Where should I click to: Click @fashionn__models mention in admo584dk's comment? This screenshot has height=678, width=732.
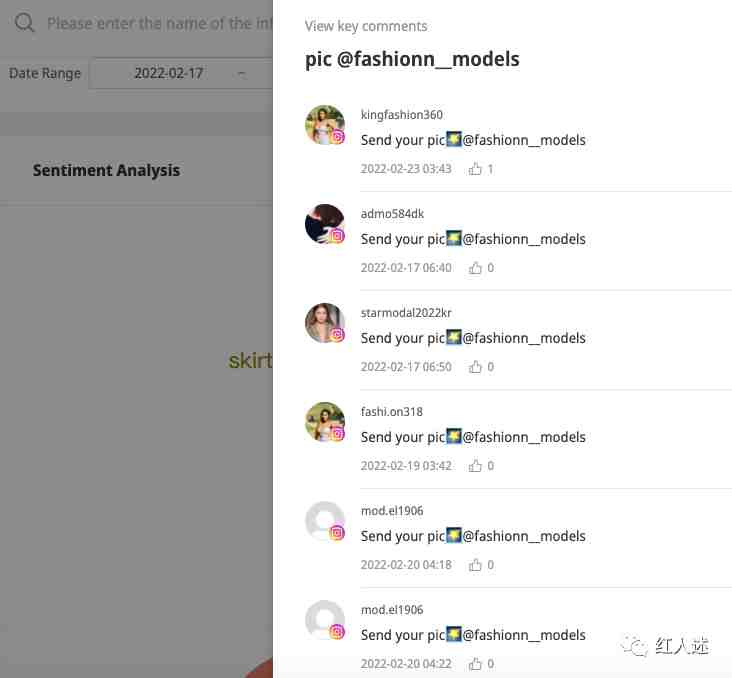click(x=524, y=239)
